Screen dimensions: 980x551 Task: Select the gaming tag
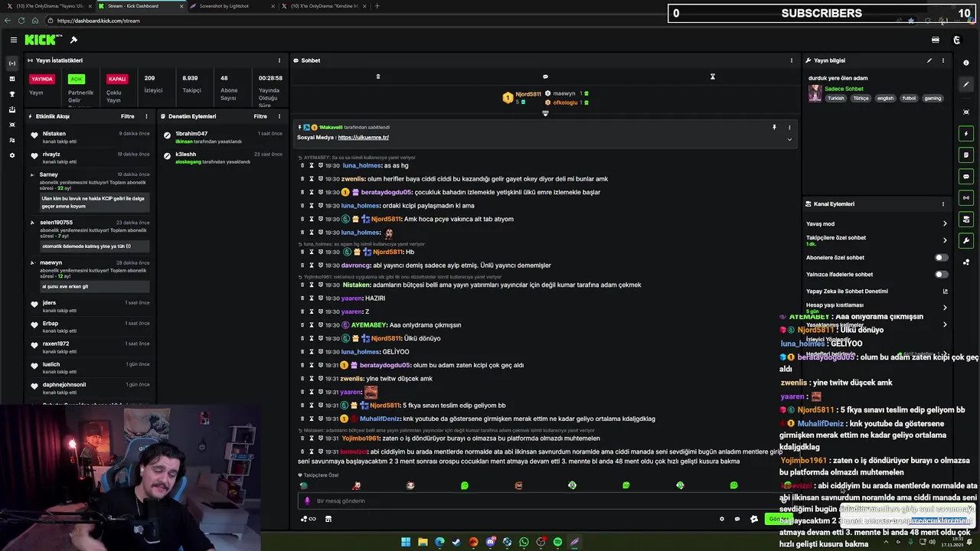click(x=933, y=98)
